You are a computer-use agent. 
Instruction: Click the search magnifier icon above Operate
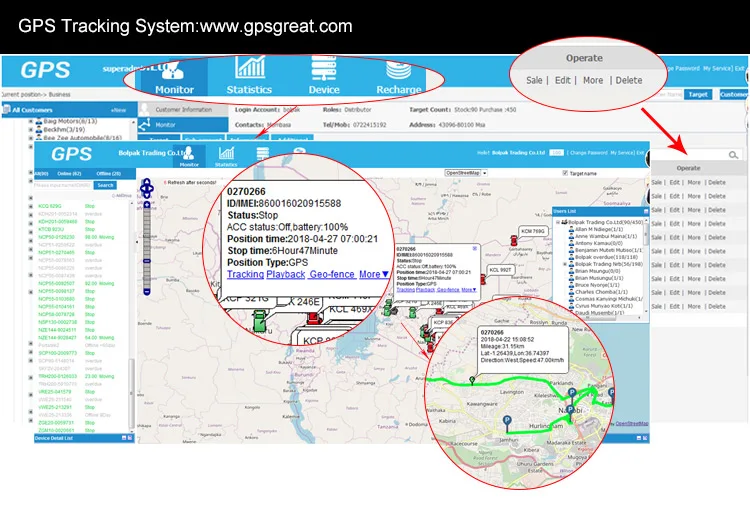[x=733, y=155]
